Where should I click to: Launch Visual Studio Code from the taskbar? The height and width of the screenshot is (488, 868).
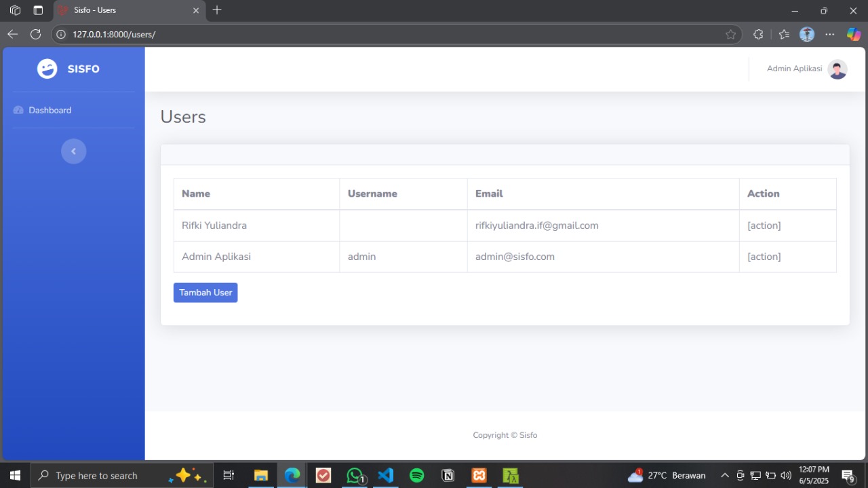(386, 475)
